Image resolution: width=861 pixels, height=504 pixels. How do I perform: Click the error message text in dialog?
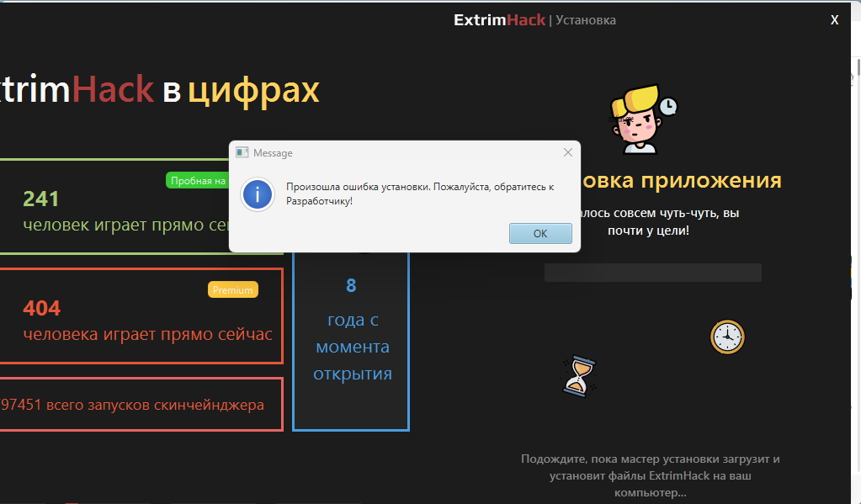coord(419,194)
